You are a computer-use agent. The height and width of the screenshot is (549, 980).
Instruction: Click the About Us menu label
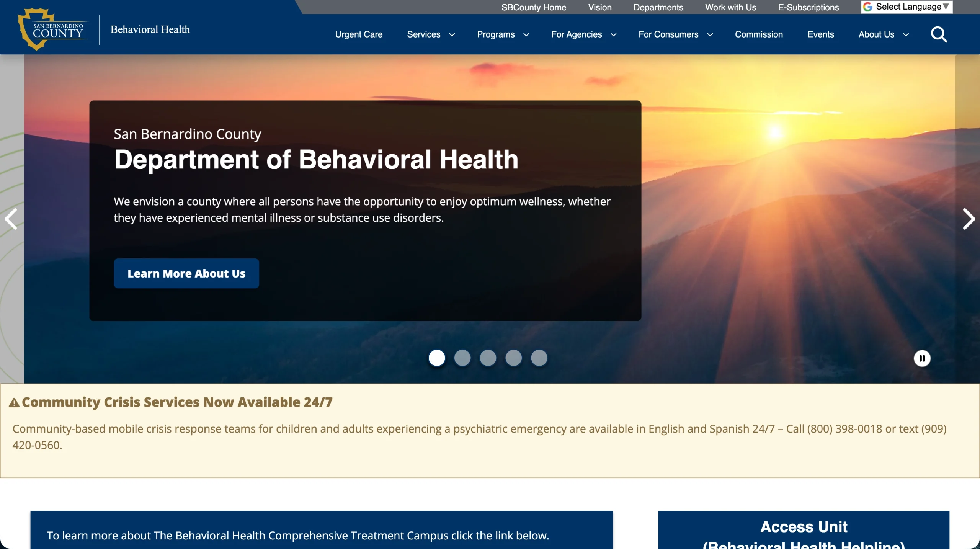(x=876, y=34)
